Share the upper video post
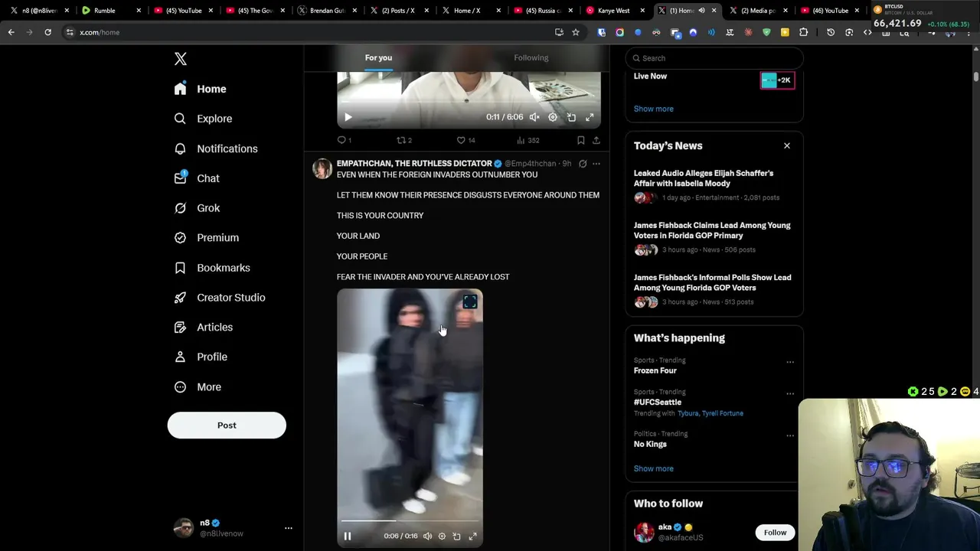The width and height of the screenshot is (980, 551). point(596,140)
